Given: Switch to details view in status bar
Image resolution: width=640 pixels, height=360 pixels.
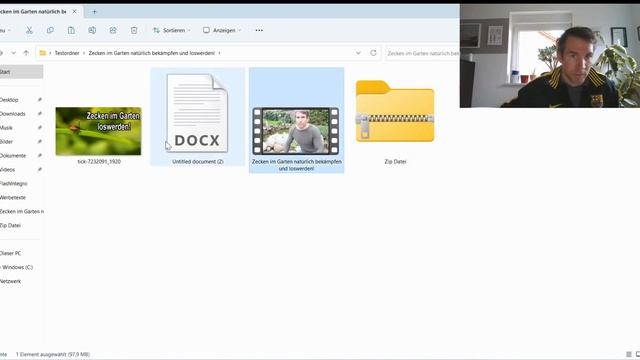Looking at the screenshot, I should [629, 354].
